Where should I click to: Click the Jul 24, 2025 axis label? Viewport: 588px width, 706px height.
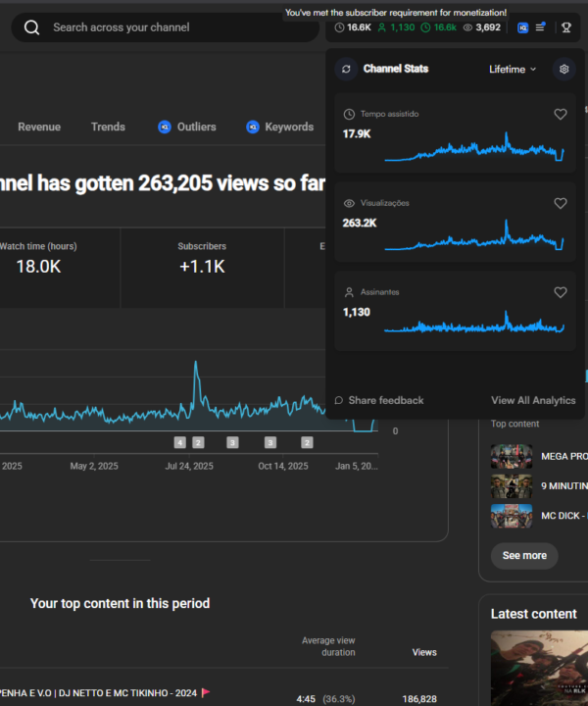(x=189, y=466)
